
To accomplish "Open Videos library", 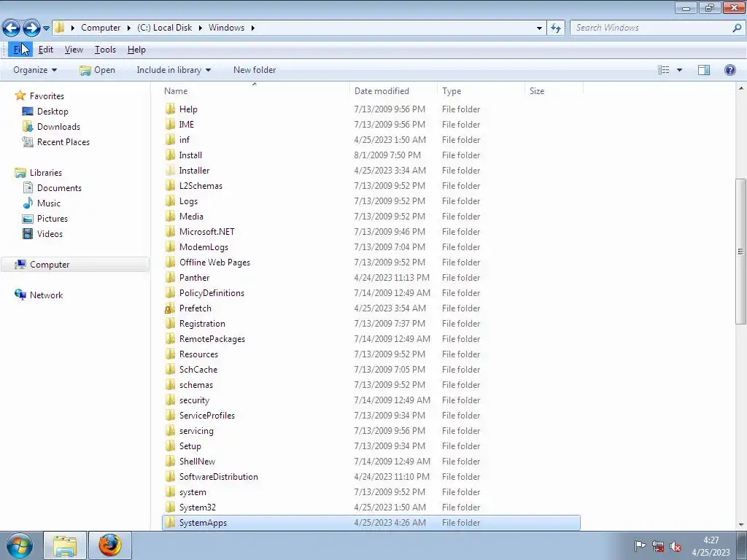I will click(50, 234).
